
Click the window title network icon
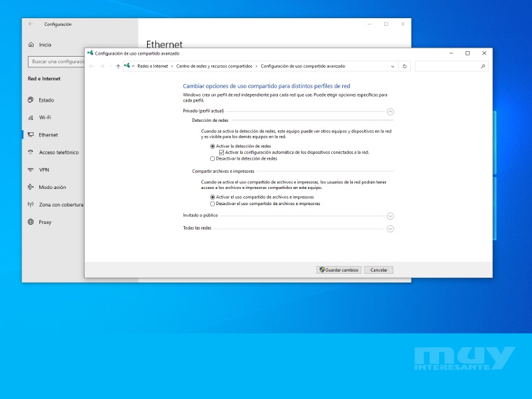[90, 53]
